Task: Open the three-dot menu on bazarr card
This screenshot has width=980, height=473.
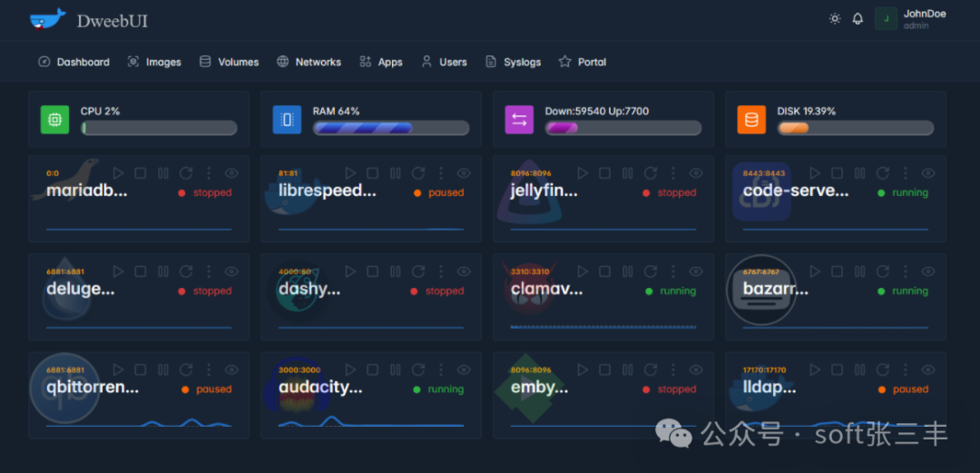Action: tap(906, 271)
